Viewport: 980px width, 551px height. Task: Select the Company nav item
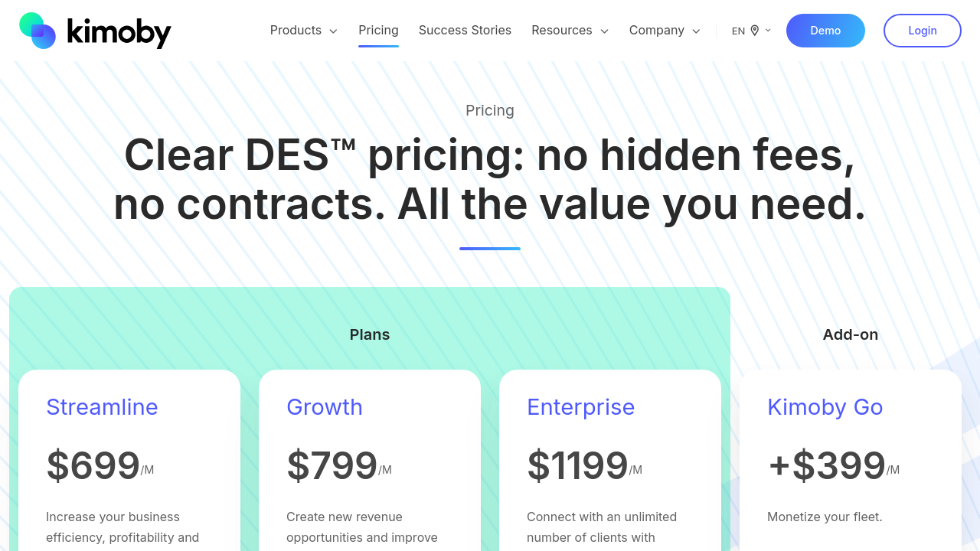[x=656, y=31]
